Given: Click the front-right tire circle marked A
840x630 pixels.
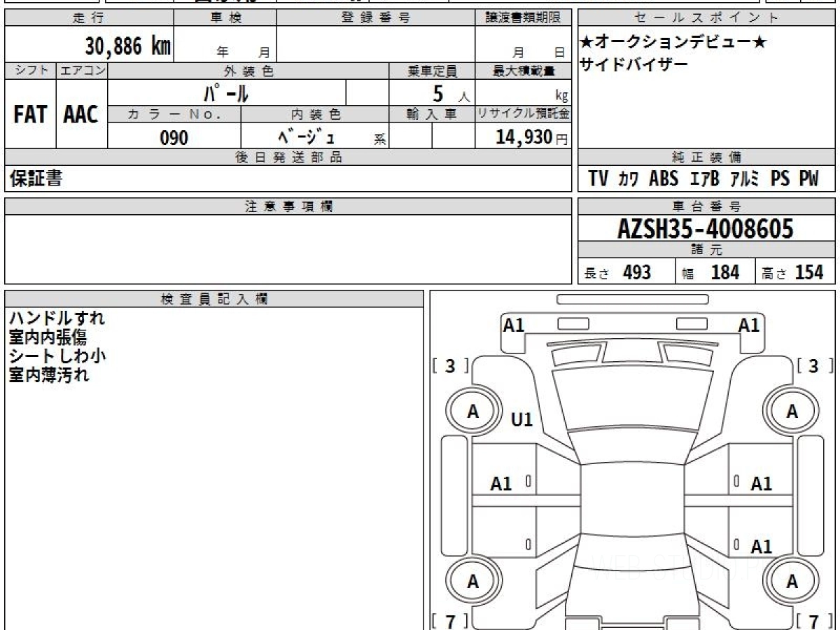Looking at the screenshot, I should coord(792,412).
